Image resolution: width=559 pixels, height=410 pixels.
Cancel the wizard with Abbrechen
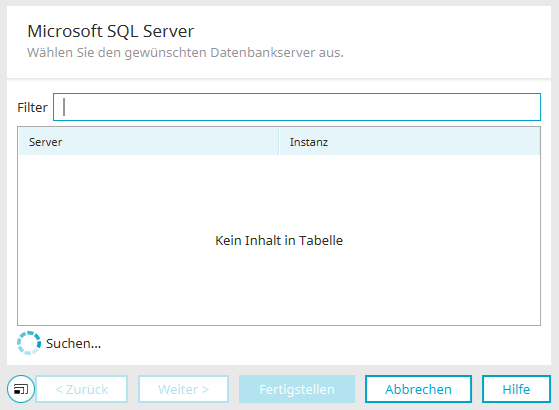(418, 389)
